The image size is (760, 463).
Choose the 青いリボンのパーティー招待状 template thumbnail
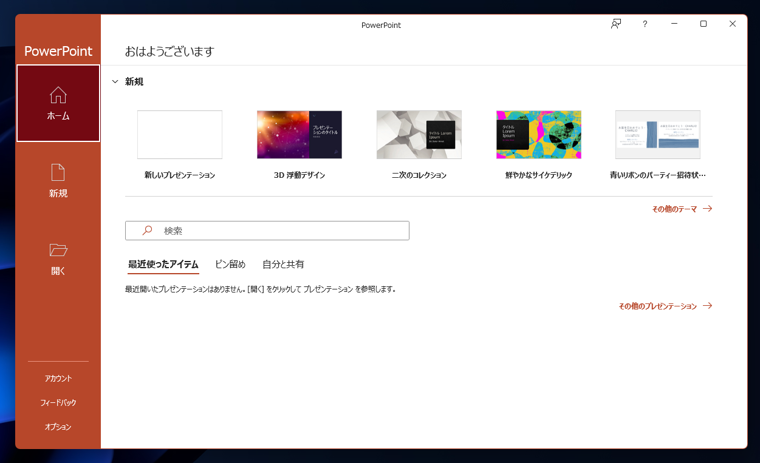[658, 134]
